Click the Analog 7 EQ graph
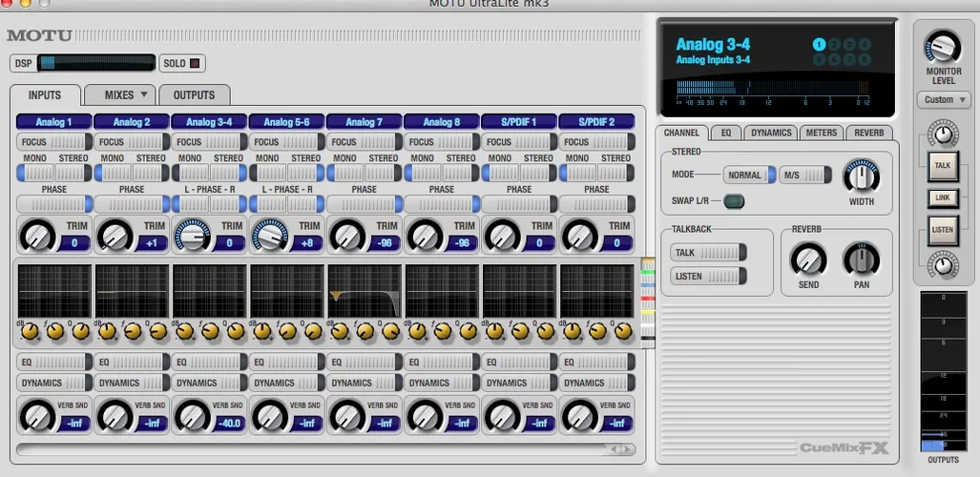Viewport: 980px width, 477px height. pyautogui.click(x=364, y=291)
